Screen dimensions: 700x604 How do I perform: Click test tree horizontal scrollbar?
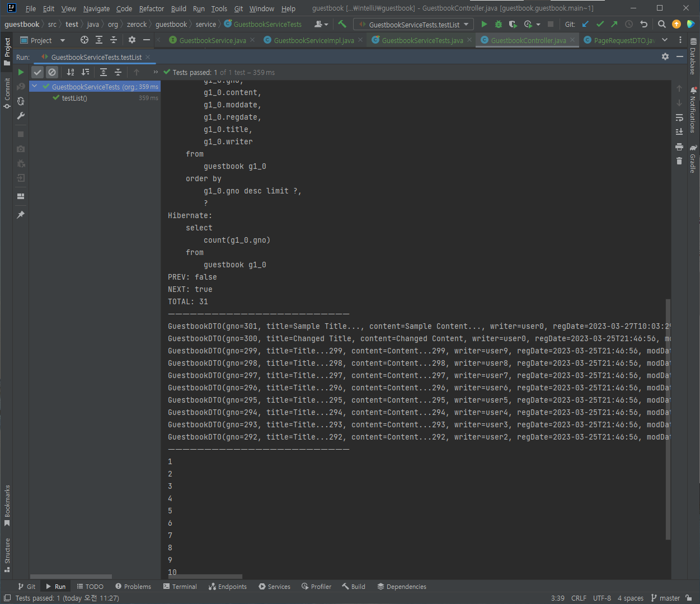click(71, 577)
